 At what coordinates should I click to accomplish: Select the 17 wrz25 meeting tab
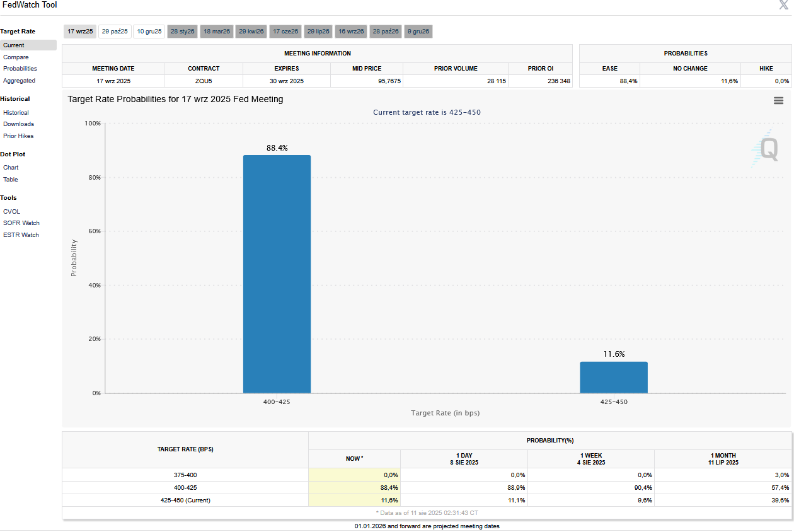pyautogui.click(x=80, y=32)
